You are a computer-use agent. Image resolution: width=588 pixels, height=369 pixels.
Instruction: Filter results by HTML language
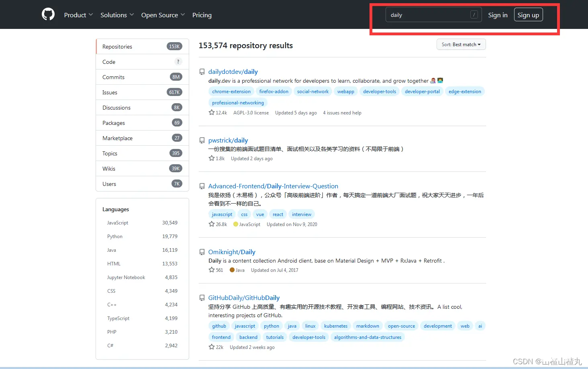[x=142, y=264]
